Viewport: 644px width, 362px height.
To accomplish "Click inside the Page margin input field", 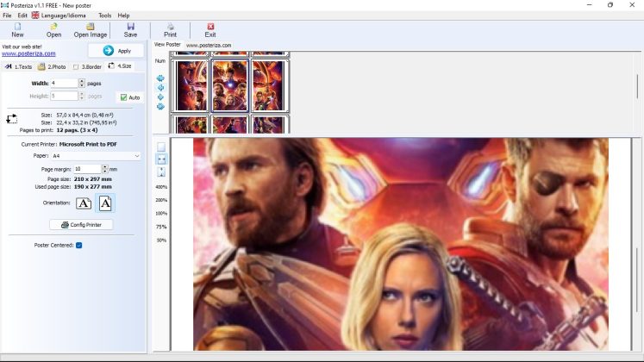I will [x=87, y=169].
